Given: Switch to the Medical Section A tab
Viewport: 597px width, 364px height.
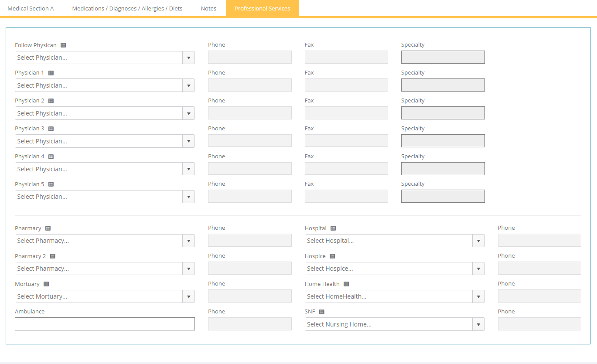Looking at the screenshot, I should tap(31, 9).
